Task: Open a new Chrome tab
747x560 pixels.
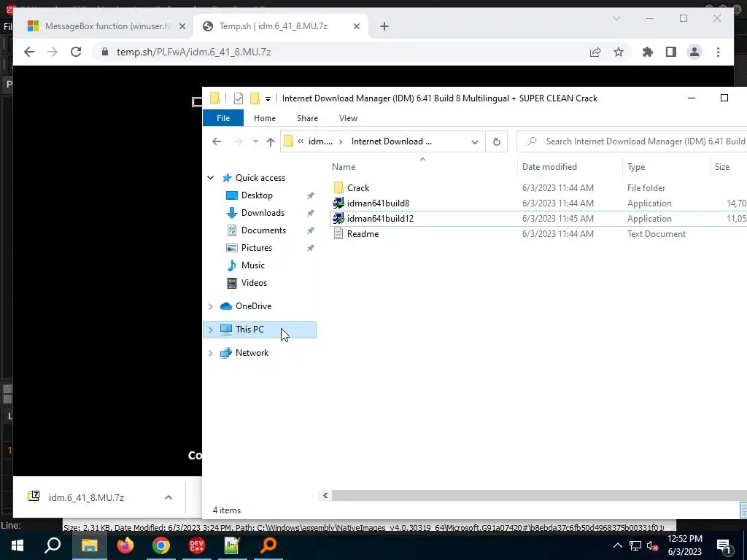Action: point(384,27)
